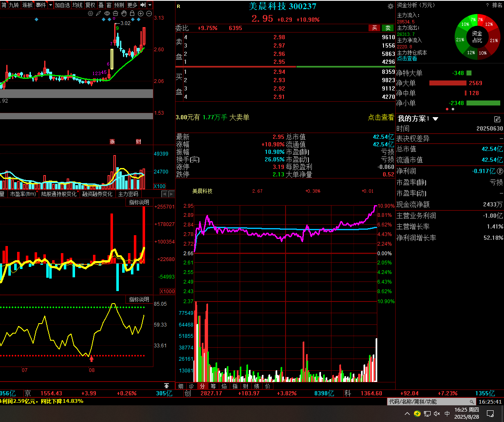Expand 我的方案1 dropdown arrow
The width and height of the screenshot is (504, 422).
tap(436, 119)
